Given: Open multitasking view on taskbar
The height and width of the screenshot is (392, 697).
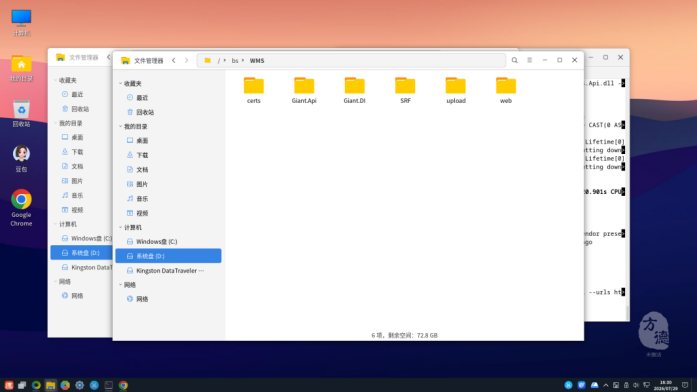Looking at the screenshot, I should (x=22, y=385).
